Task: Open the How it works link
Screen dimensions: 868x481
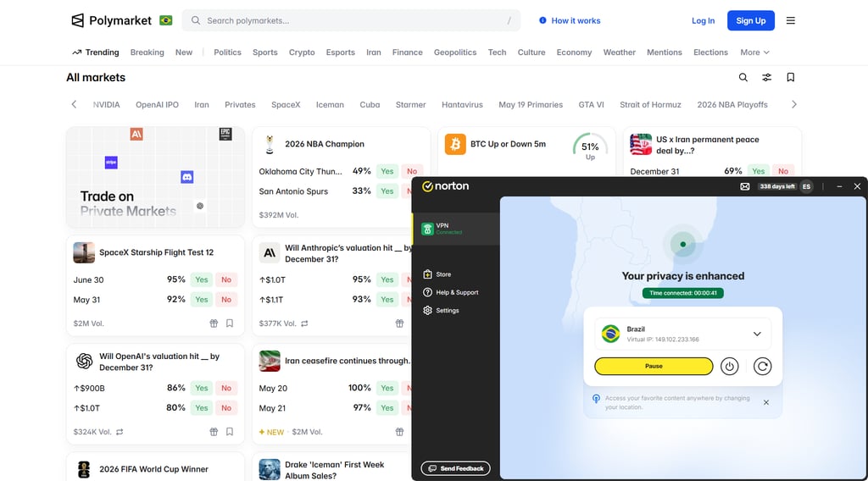Action: 570,20
